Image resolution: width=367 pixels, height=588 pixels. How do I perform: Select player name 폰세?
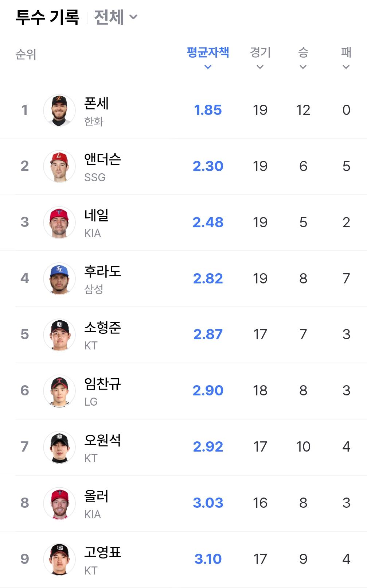point(96,103)
